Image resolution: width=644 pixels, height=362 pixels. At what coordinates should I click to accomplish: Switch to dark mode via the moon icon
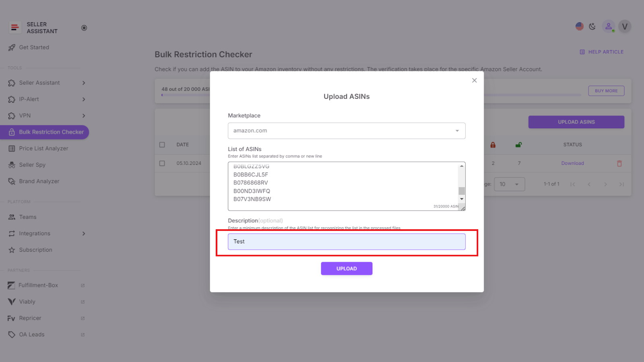(592, 26)
